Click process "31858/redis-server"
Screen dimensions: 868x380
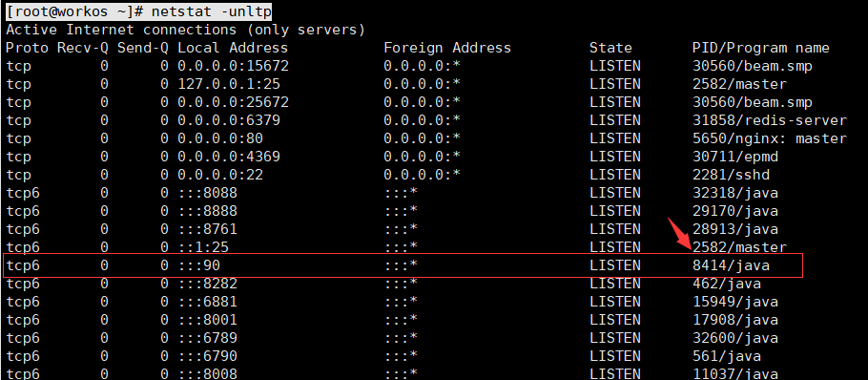pos(770,120)
